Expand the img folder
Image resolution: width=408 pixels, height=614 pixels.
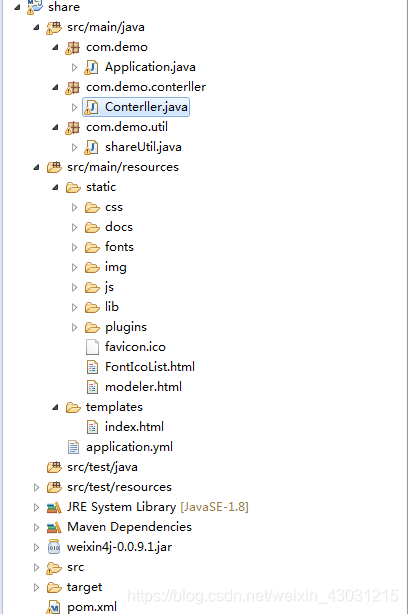74,267
